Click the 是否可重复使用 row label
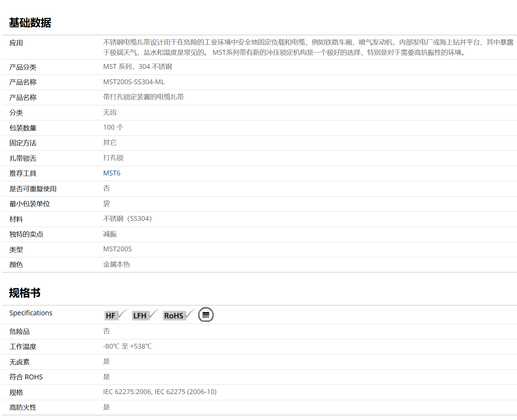The height and width of the screenshot is (420, 517). (33, 189)
